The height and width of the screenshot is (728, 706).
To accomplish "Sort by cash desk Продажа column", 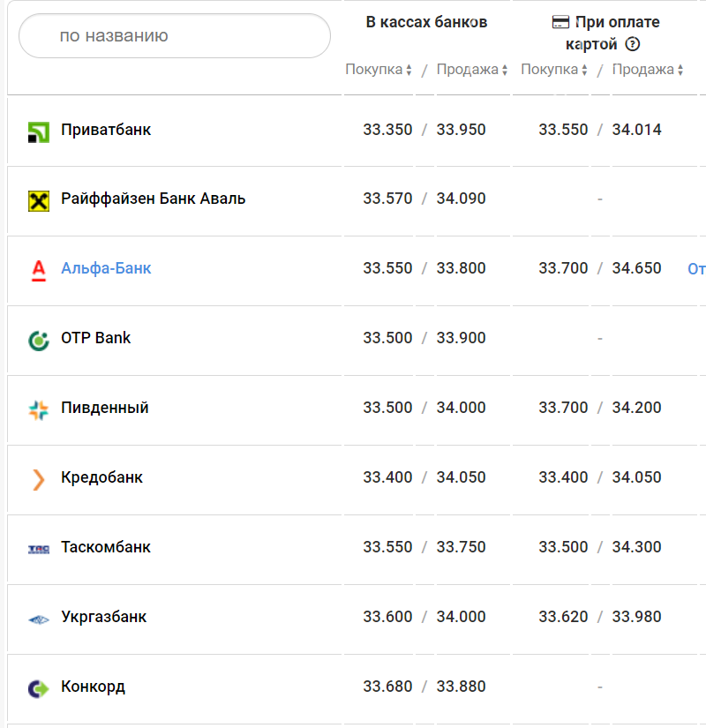I will (x=472, y=69).
